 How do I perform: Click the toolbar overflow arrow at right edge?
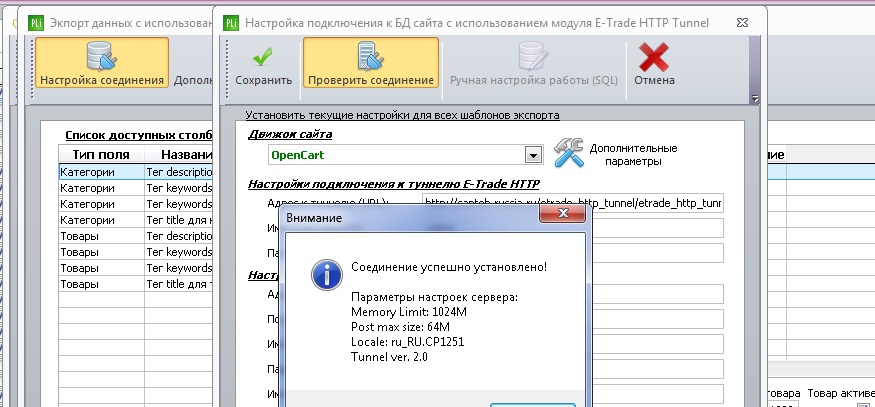[754, 98]
